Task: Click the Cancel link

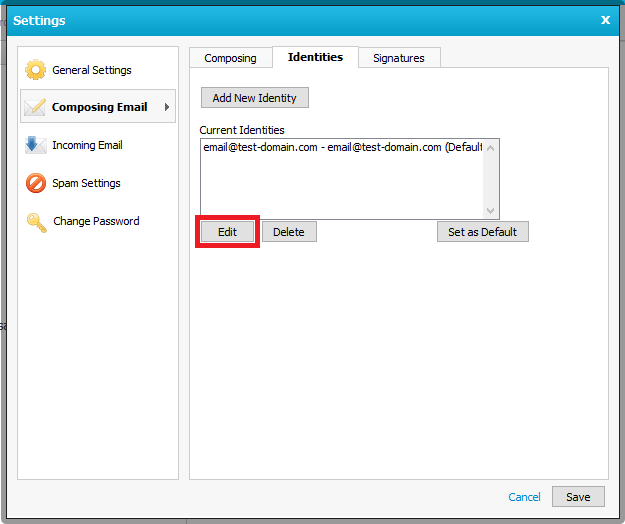Action: (x=524, y=497)
